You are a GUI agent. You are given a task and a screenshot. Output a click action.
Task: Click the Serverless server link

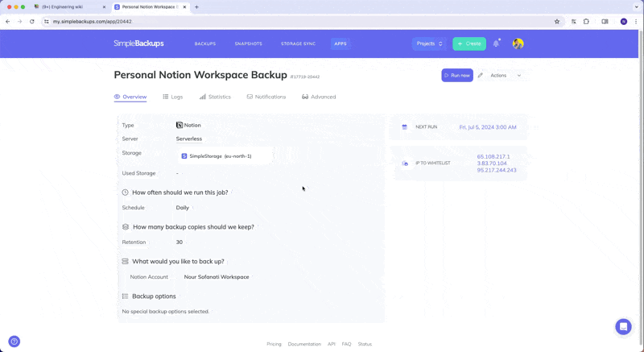pyautogui.click(x=189, y=139)
